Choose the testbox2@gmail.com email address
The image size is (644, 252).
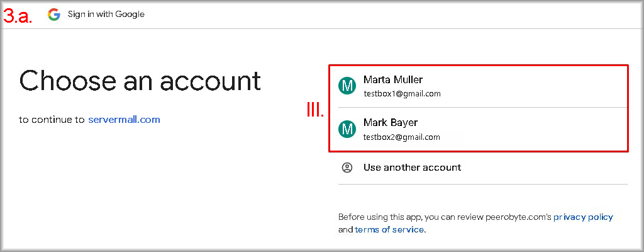click(x=402, y=137)
